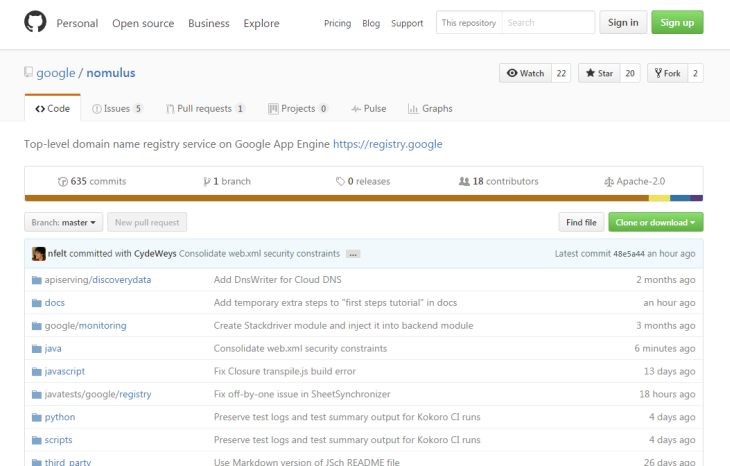Click the repository book icon beside google

[28, 72]
